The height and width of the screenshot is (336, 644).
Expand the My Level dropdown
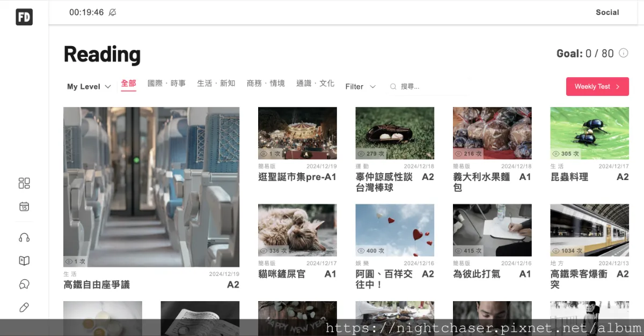point(89,87)
